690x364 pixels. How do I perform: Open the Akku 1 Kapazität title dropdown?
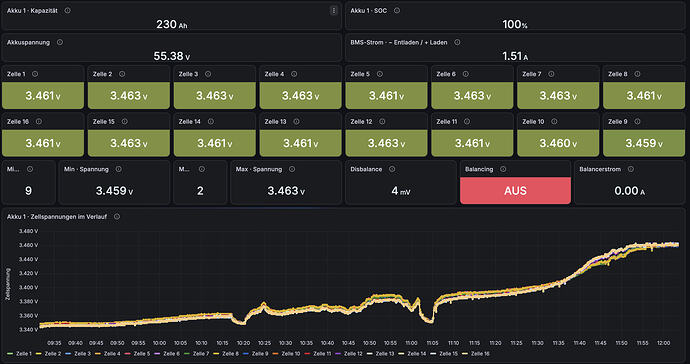(x=32, y=11)
